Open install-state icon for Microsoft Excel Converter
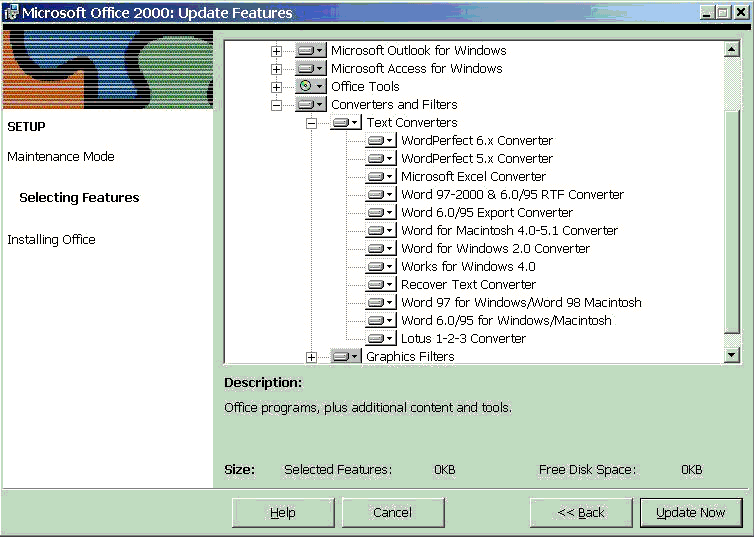 [380, 177]
